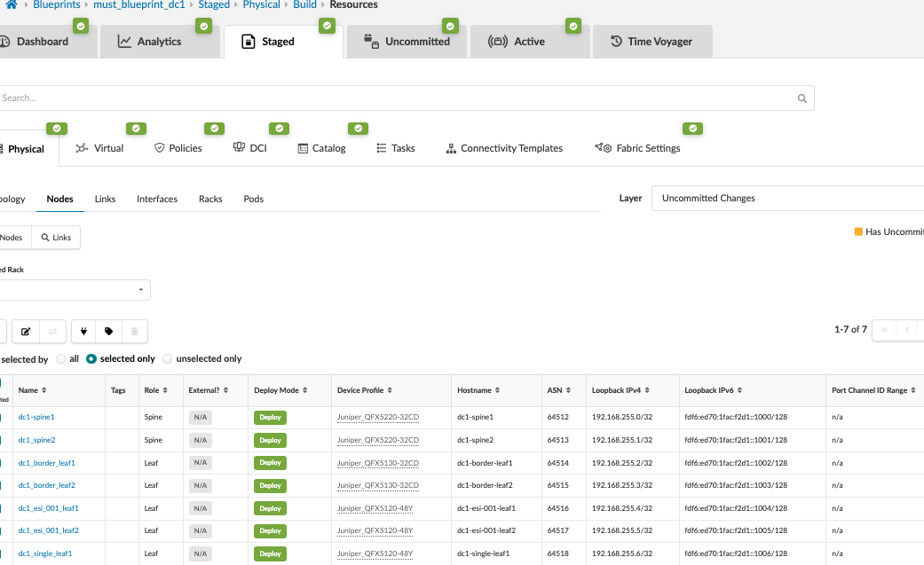924x565 pixels.
Task: Click the edit pencil toolbar icon
Action: (26, 332)
